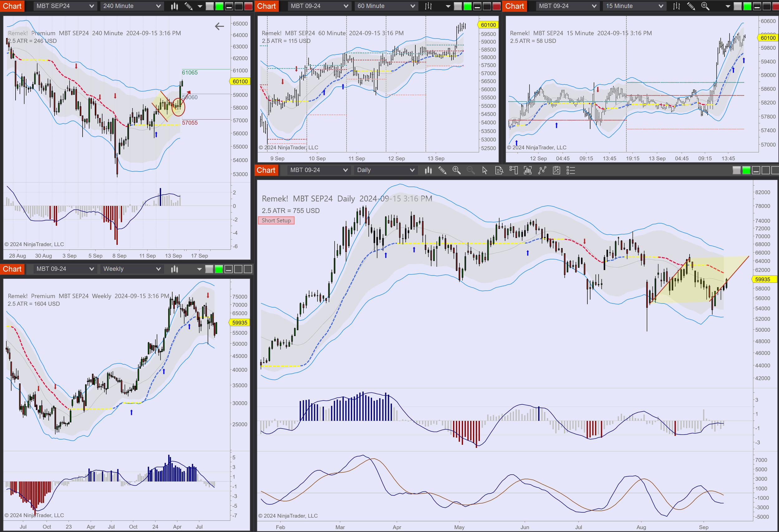Click the Short Setup label on Daily chart
Viewport: 779px width, 532px height.
point(276,220)
